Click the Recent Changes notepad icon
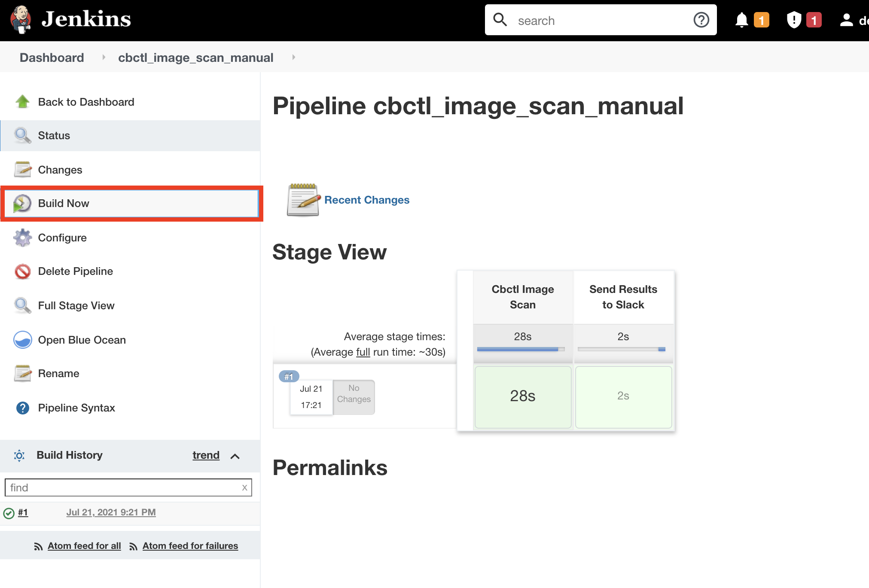869x588 pixels. (x=302, y=200)
